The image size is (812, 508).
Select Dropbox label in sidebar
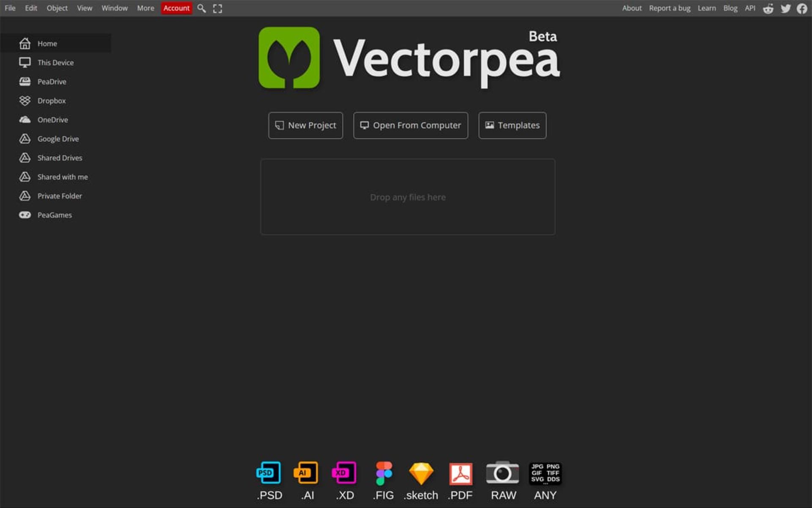tap(52, 101)
